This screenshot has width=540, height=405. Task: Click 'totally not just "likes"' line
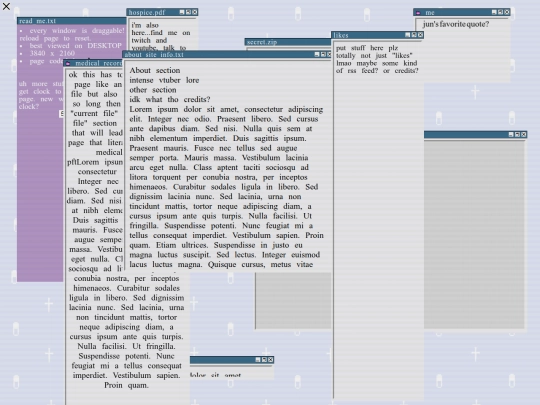click(x=374, y=55)
